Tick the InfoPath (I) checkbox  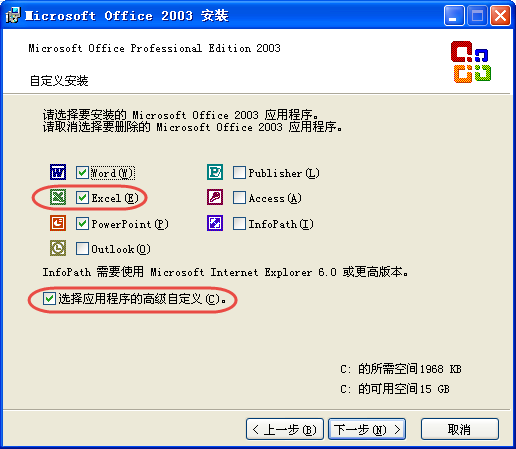[x=239, y=223]
